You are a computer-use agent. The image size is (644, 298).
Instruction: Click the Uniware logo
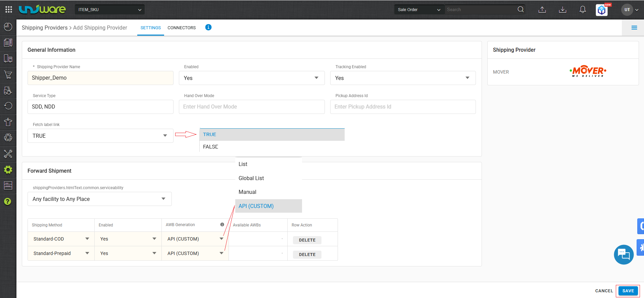tap(42, 9)
